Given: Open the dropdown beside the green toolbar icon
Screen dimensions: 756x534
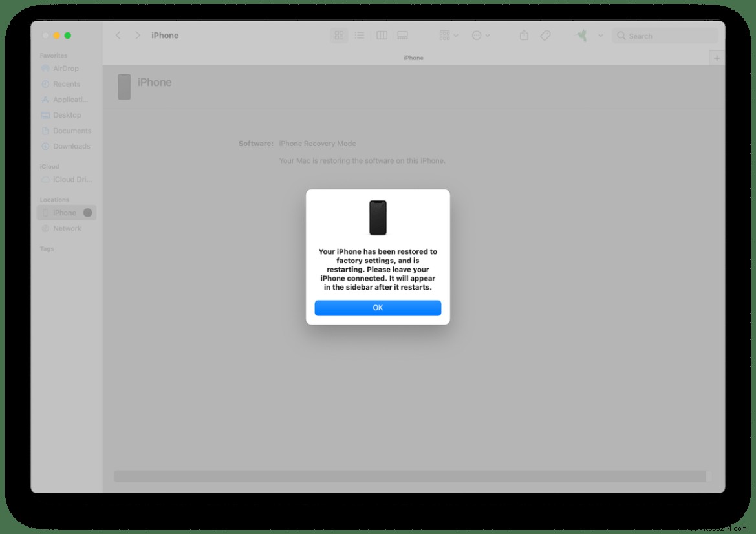Looking at the screenshot, I should (x=600, y=36).
